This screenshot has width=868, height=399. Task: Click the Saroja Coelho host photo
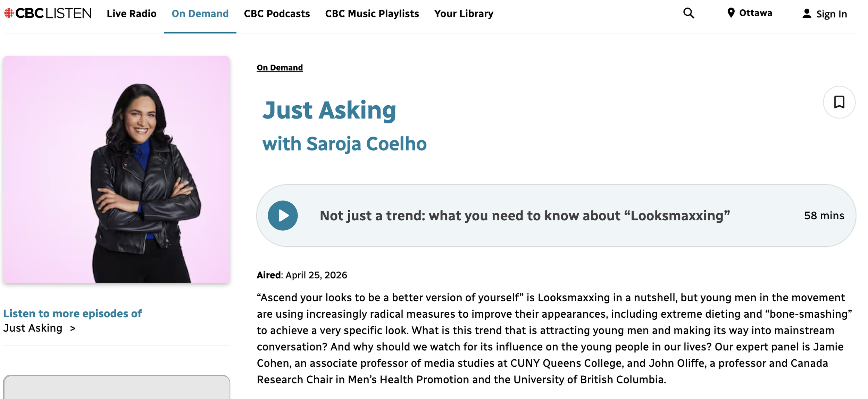click(x=116, y=169)
